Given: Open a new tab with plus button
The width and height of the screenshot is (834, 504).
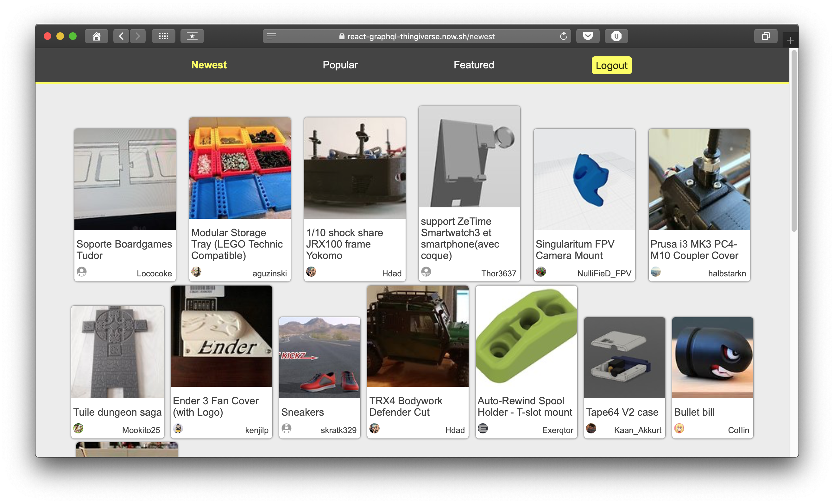Looking at the screenshot, I should click(x=790, y=41).
